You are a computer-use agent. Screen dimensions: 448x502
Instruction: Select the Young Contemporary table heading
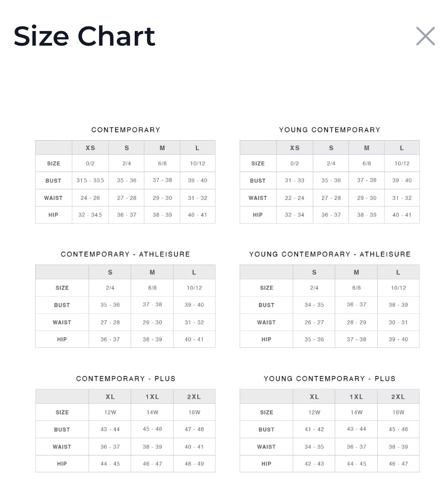pyautogui.click(x=330, y=130)
